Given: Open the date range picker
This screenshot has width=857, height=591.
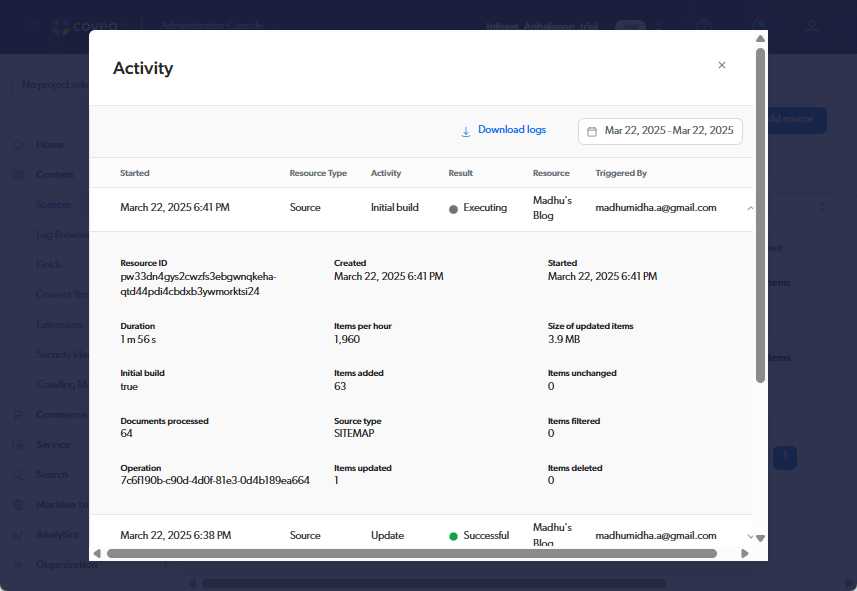Looking at the screenshot, I should (660, 131).
